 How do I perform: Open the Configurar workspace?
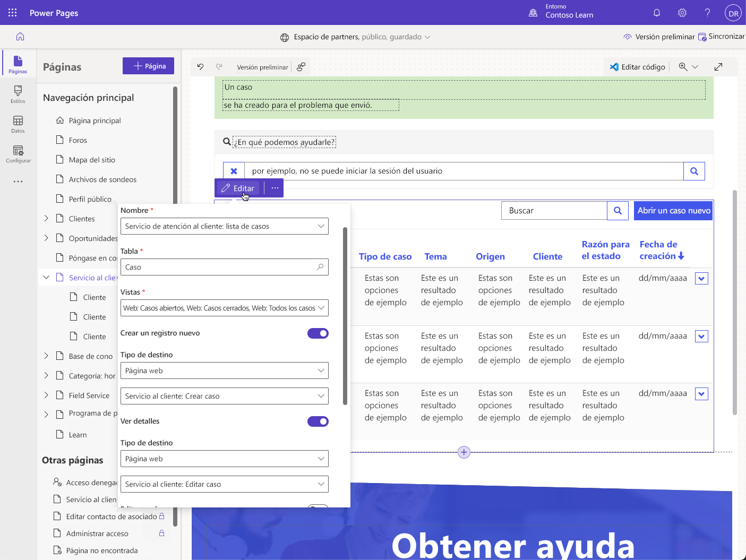pos(18,153)
